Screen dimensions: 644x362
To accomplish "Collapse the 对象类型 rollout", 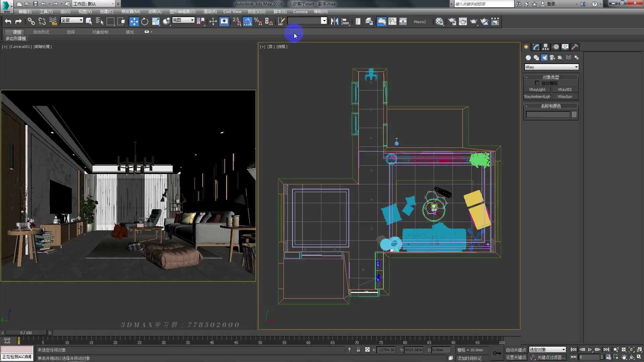I will pyautogui.click(x=551, y=77).
